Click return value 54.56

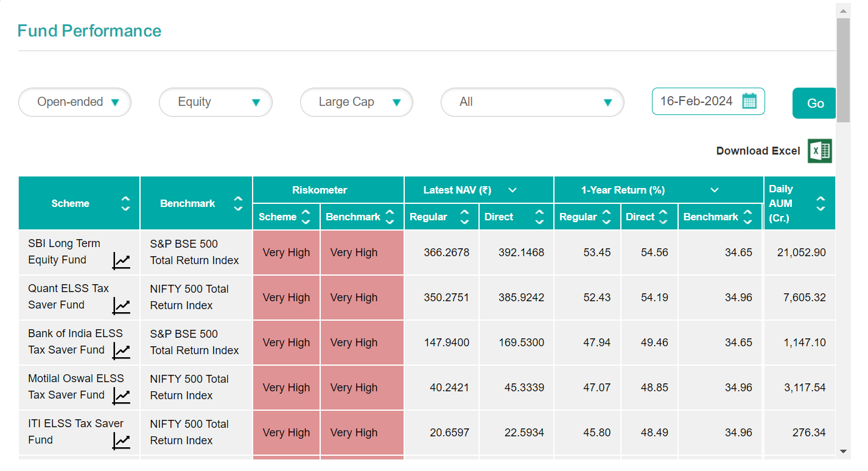[x=654, y=253]
